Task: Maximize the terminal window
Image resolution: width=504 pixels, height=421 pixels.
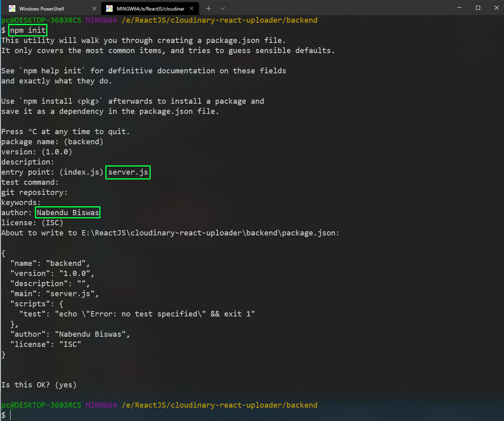Action: tap(478, 8)
